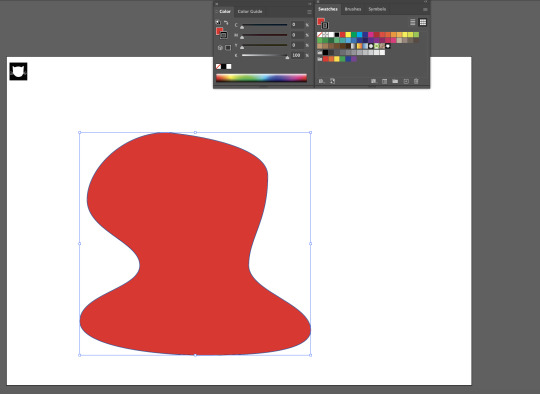Collapse the Swatches panel with the double-arrow icon
This screenshot has width=540, height=394.
[426, 1]
